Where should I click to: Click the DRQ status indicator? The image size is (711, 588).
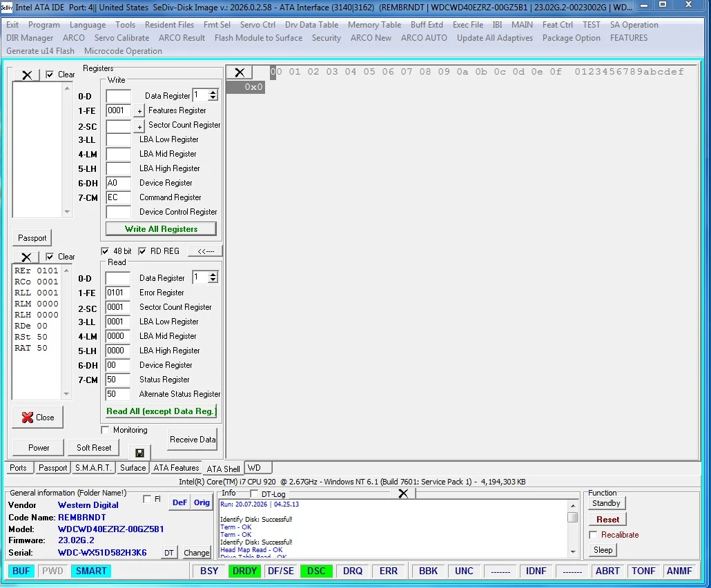tap(352, 571)
